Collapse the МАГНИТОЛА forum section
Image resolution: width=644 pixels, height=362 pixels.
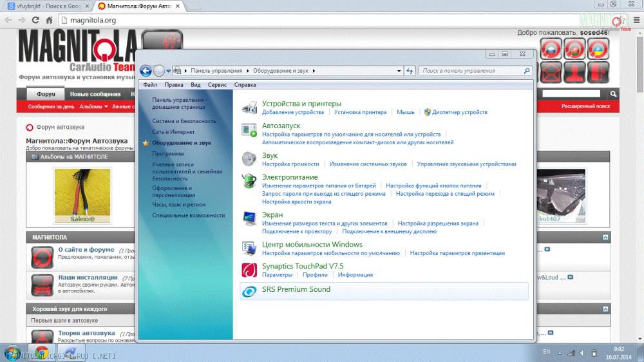tap(605, 238)
